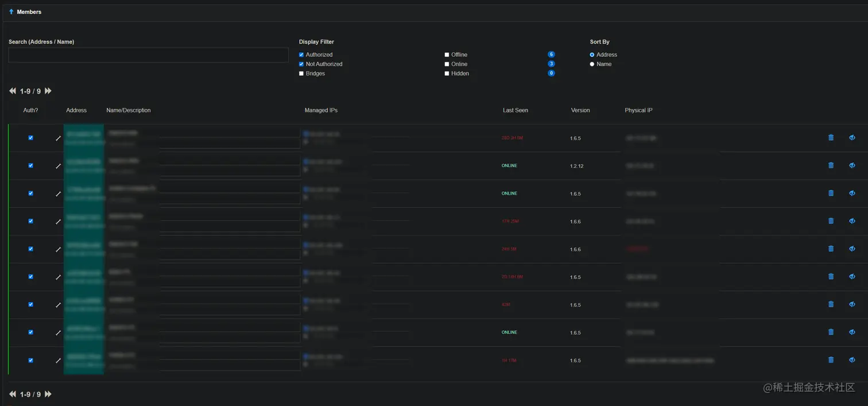Hide the member running version 1.2.12
Viewport: 868px width, 406px height.
852,165
